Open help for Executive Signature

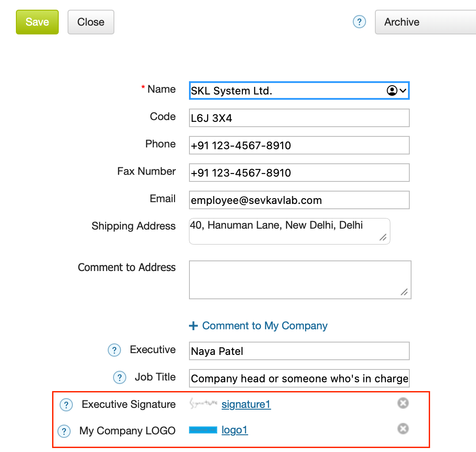click(66, 405)
